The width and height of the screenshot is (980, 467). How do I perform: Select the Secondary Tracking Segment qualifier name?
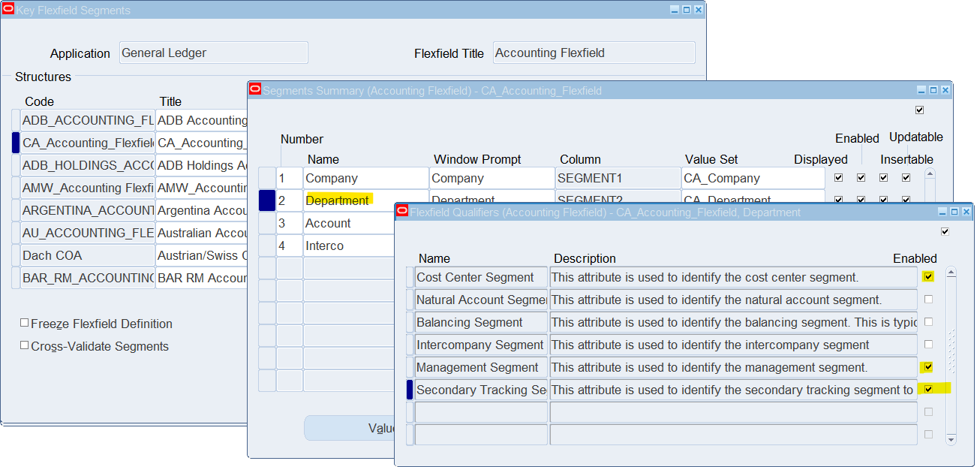tap(481, 390)
